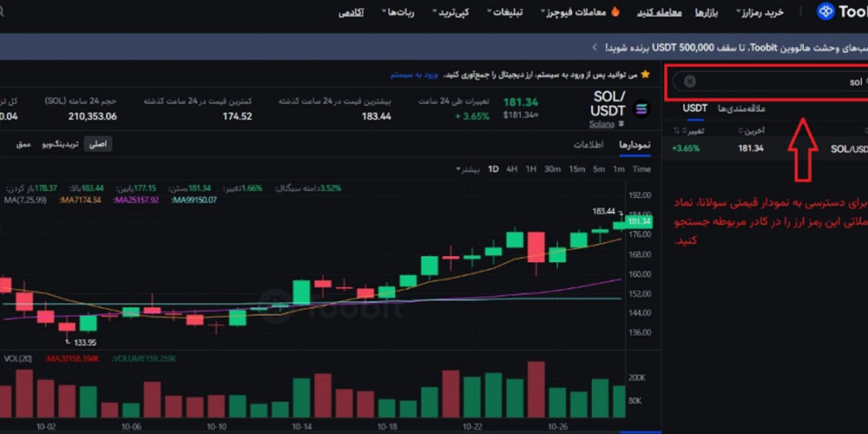Select the 15m chart interval
Image resolution: width=868 pixels, height=434 pixels.
click(577, 169)
